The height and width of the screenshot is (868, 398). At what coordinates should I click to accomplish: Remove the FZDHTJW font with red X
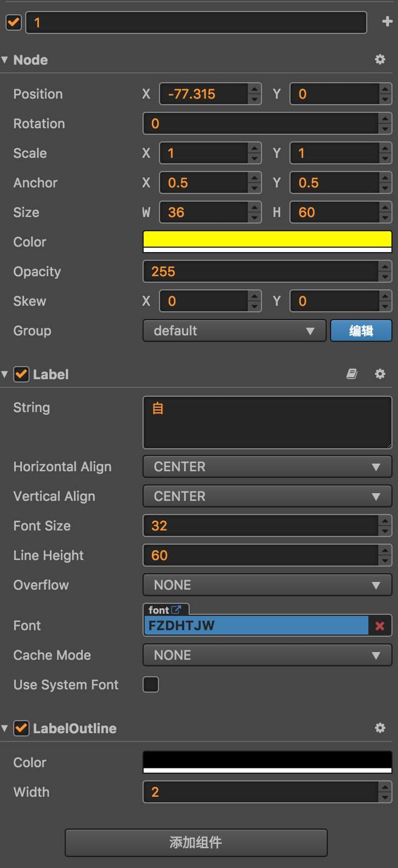[x=380, y=626]
